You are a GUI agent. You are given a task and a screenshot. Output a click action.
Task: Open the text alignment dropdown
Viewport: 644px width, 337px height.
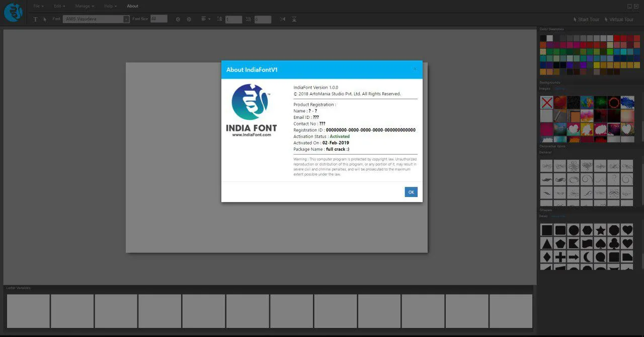coord(206,19)
